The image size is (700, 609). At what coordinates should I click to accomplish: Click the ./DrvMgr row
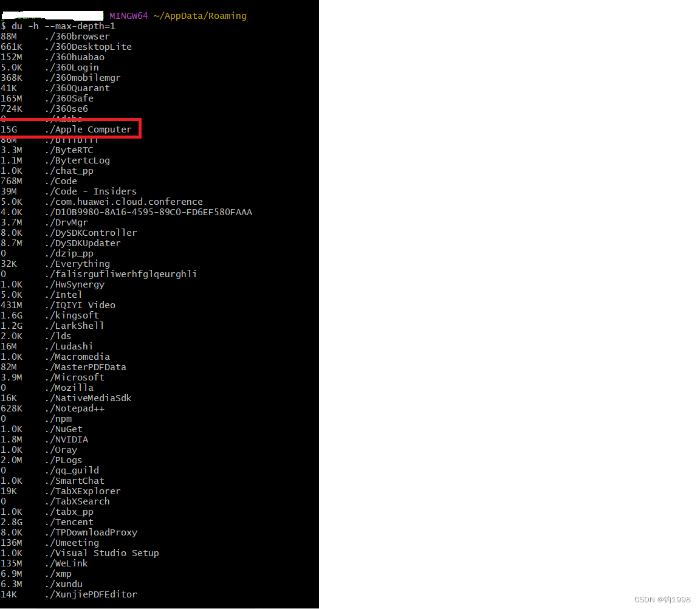pyautogui.click(x=44, y=222)
